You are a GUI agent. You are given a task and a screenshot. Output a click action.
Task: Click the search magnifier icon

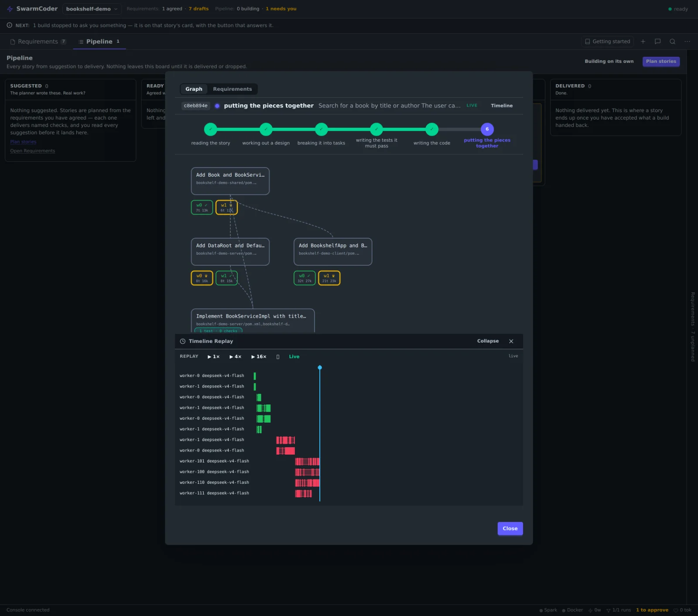672,41
